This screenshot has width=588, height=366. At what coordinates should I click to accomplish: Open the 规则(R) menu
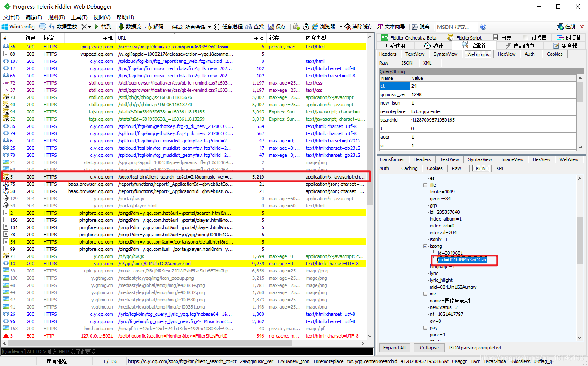click(56, 17)
